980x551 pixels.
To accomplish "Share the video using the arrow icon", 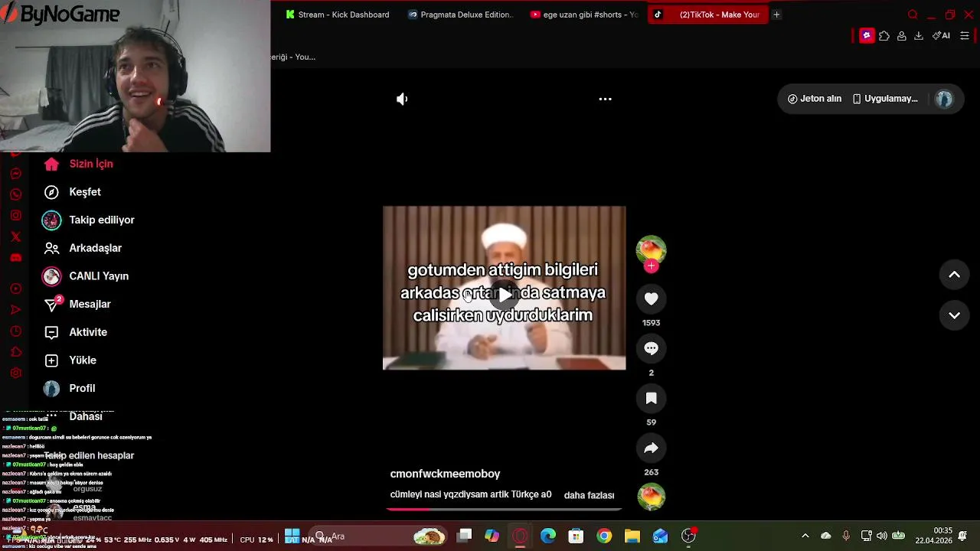I will tap(651, 448).
